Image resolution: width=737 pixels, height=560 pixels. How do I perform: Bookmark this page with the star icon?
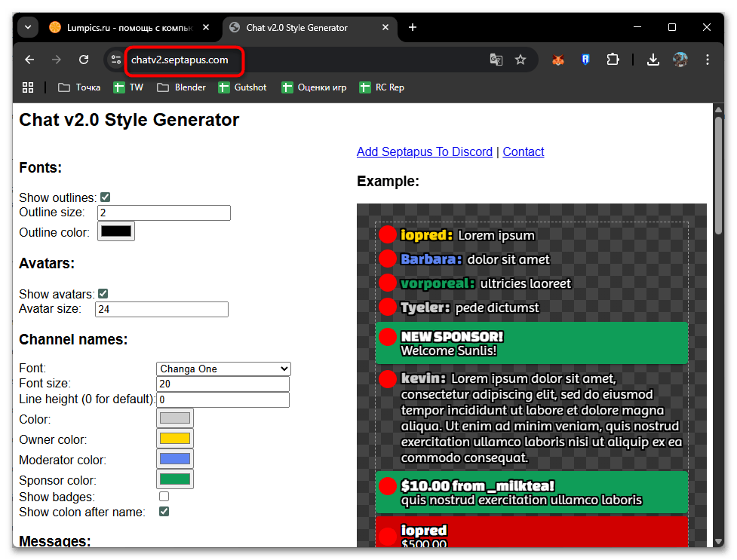[x=520, y=60]
